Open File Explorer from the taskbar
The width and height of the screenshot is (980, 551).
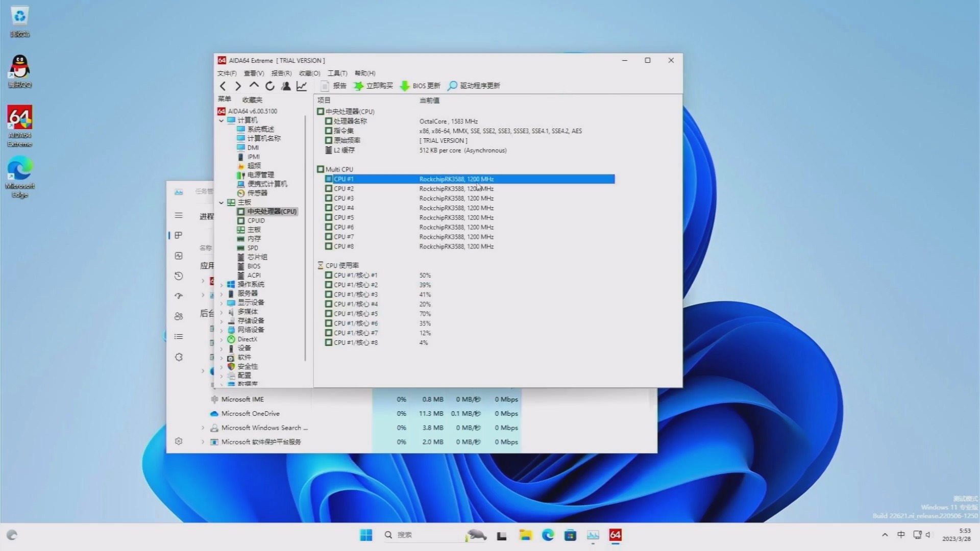pos(525,535)
